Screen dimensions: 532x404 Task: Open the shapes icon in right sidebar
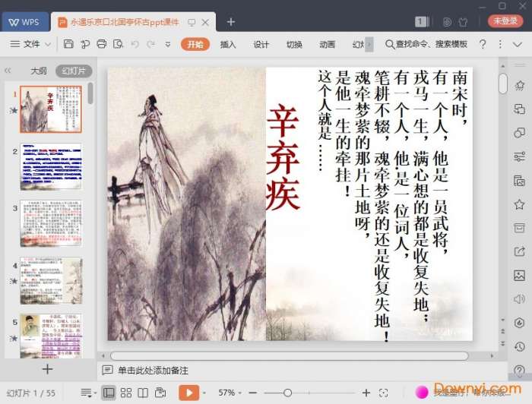pos(519,133)
